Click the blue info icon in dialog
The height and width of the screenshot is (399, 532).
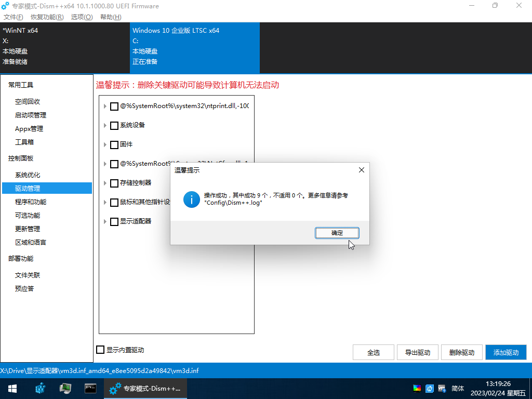(192, 199)
